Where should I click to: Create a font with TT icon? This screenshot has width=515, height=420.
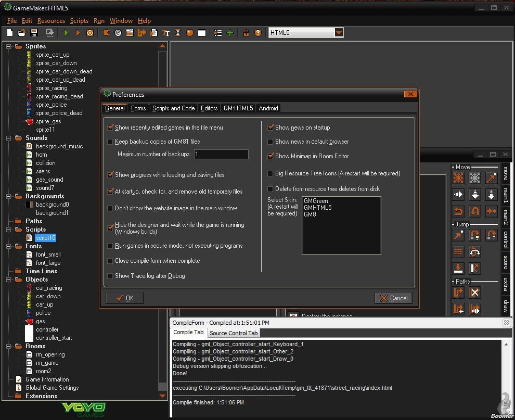(x=166, y=33)
